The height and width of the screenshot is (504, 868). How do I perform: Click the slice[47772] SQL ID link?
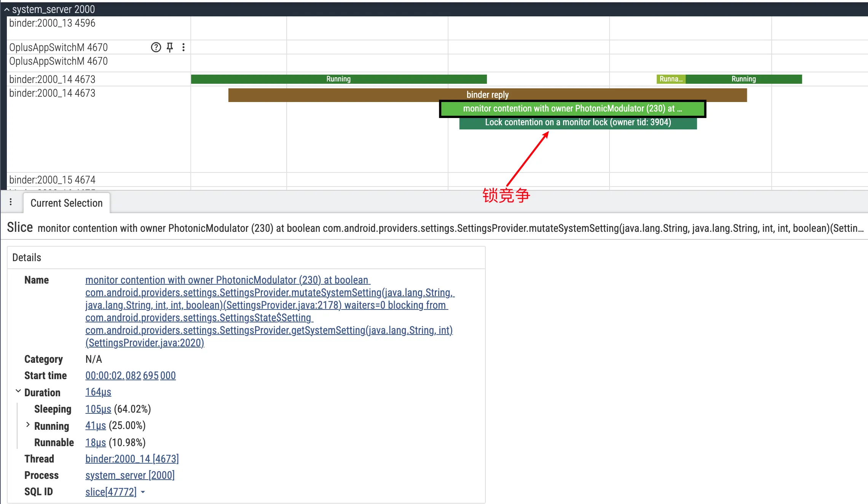(111, 492)
